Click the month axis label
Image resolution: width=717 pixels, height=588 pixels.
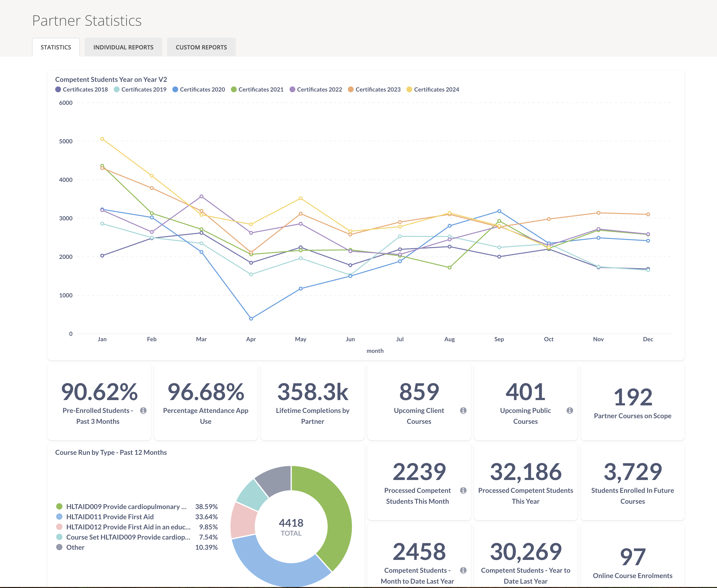coord(375,351)
